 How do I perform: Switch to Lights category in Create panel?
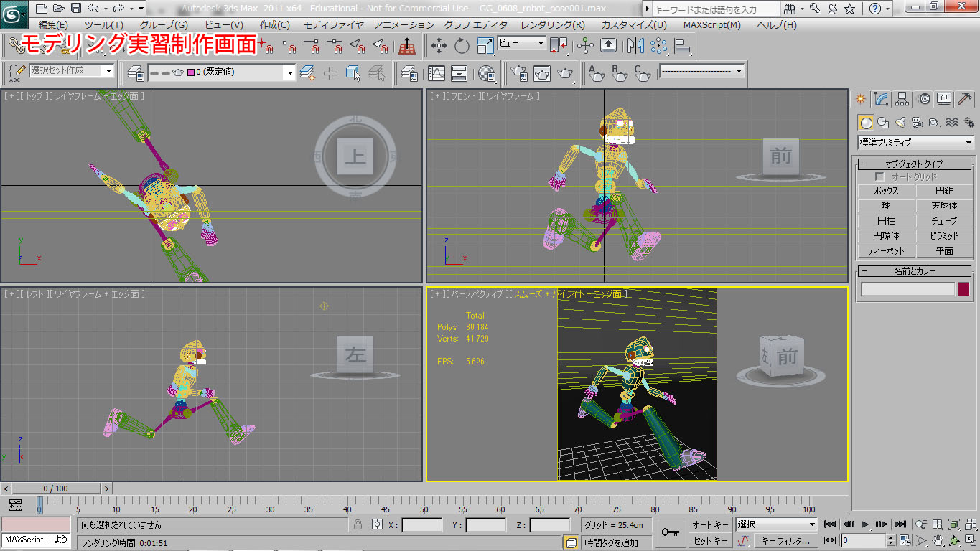pyautogui.click(x=900, y=123)
